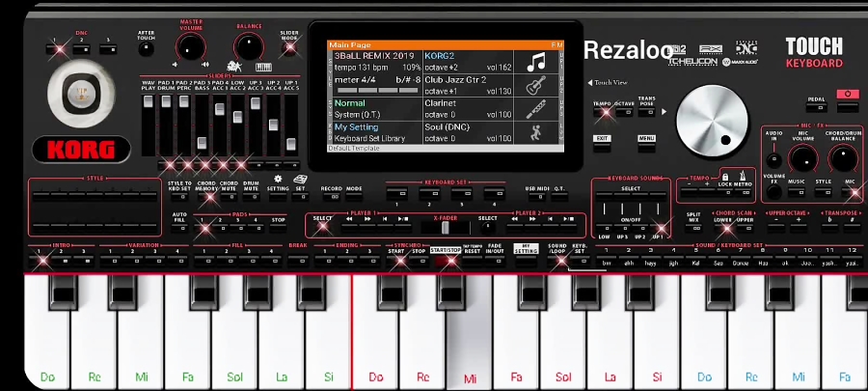
Task: Click the red Mi piano key
Action: coord(470,332)
